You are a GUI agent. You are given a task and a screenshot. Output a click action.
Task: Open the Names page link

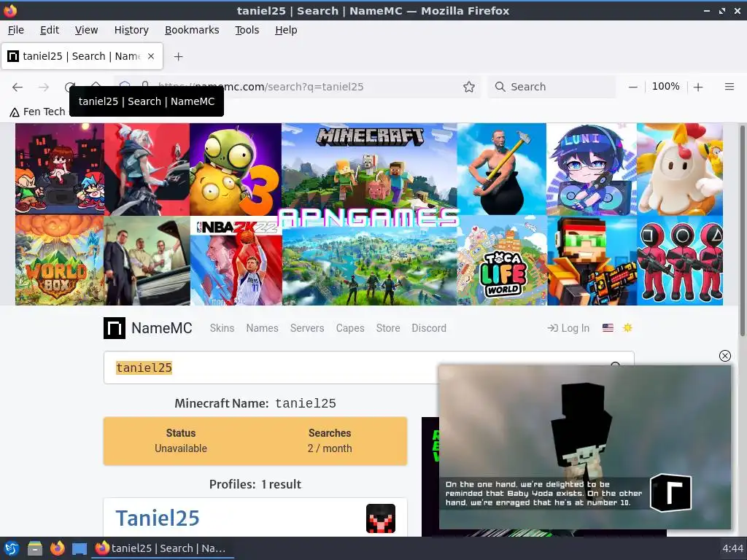[x=262, y=328]
